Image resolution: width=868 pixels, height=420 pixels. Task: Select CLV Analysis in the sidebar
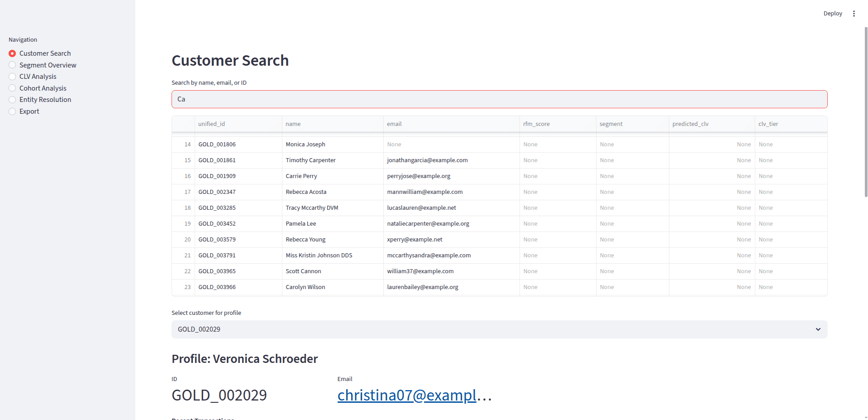(38, 76)
